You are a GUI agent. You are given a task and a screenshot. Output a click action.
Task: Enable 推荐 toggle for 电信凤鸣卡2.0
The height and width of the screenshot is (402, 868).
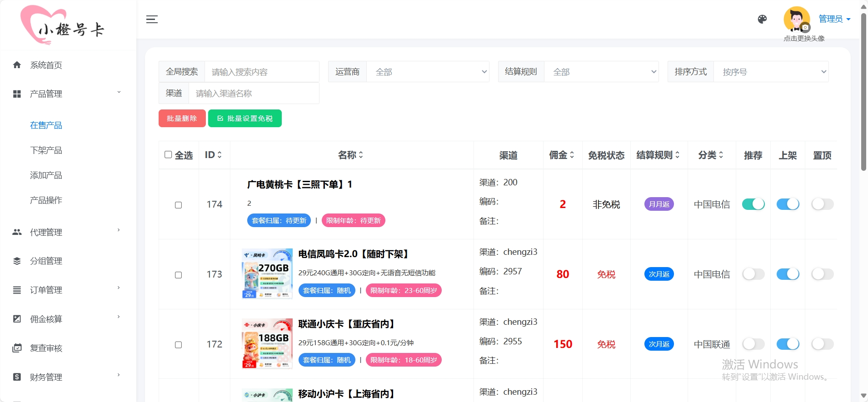point(753,274)
